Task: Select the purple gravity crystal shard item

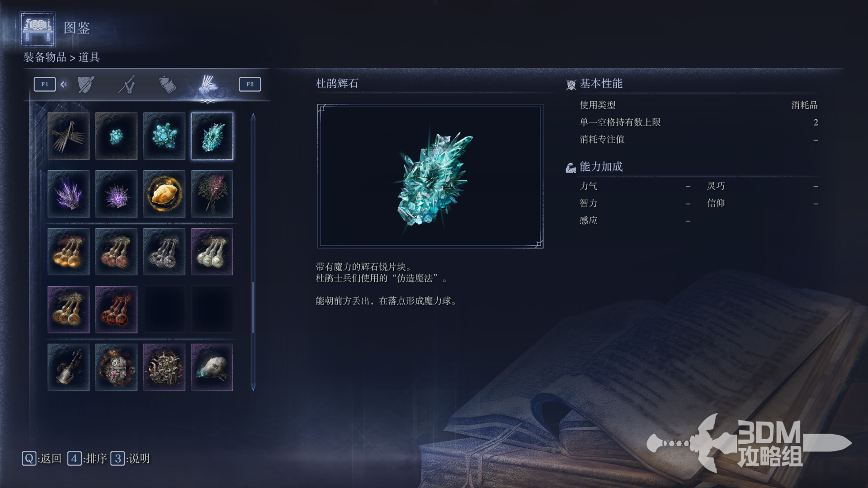Action: point(68,194)
